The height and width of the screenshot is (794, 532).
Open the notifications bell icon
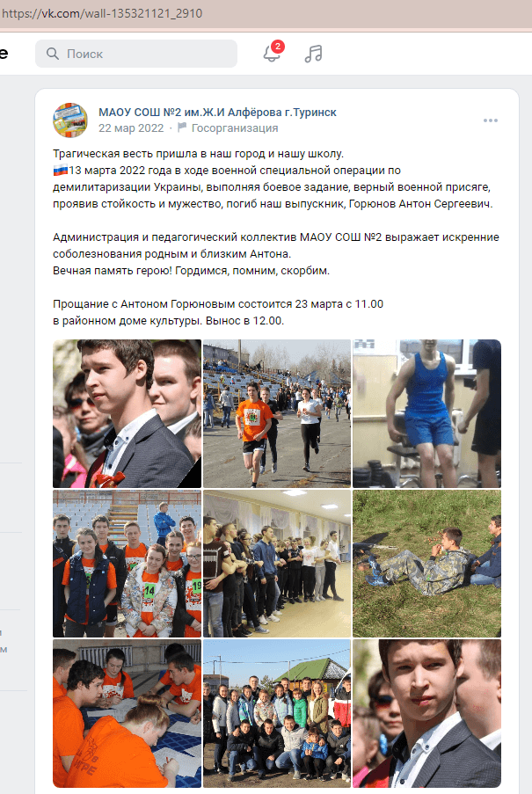272,53
